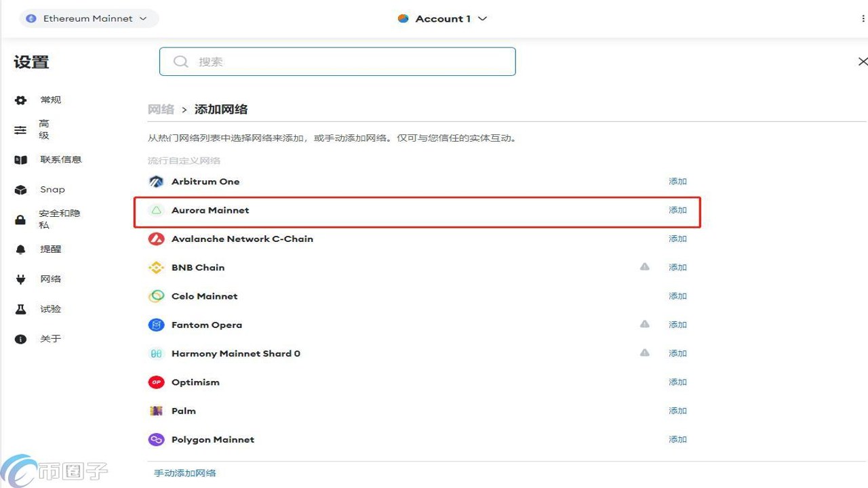Select the Arbitrum One network name
This screenshot has height=488, width=868.
click(x=205, y=182)
